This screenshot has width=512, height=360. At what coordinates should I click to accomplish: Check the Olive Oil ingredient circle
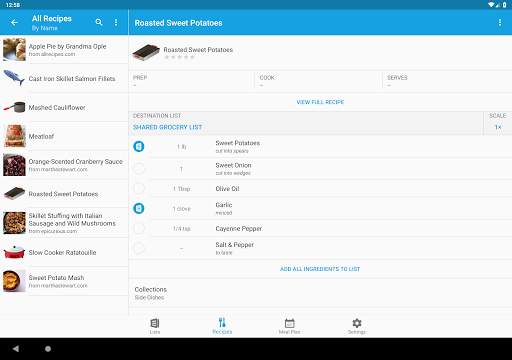[139, 188]
